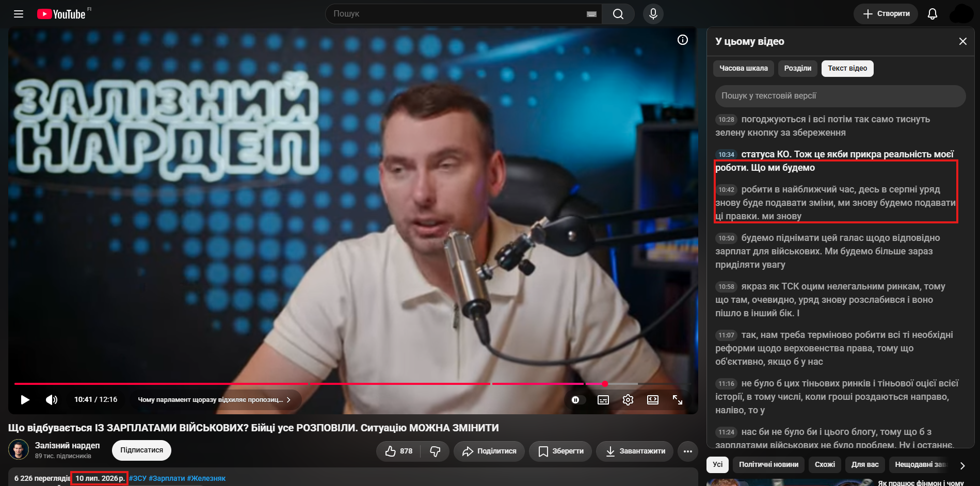Open Залізний нардеп channel name link
The image size is (980, 486).
point(67,445)
